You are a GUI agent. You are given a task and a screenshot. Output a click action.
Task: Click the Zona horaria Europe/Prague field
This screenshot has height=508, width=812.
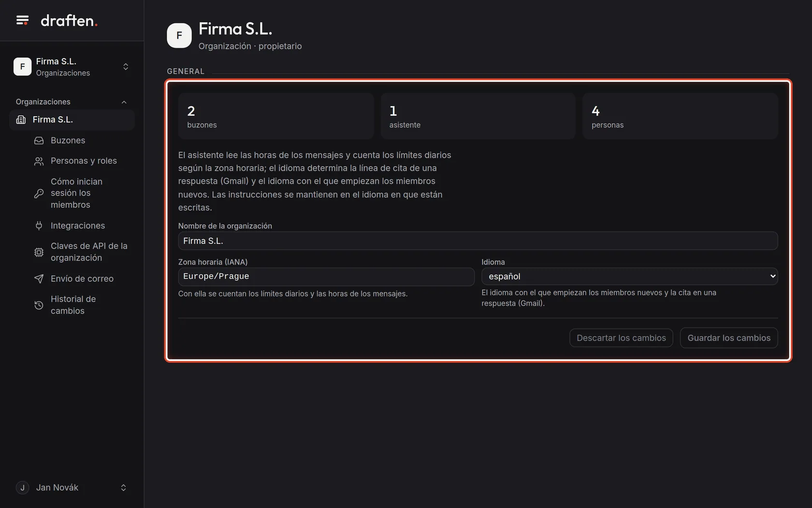326,276
